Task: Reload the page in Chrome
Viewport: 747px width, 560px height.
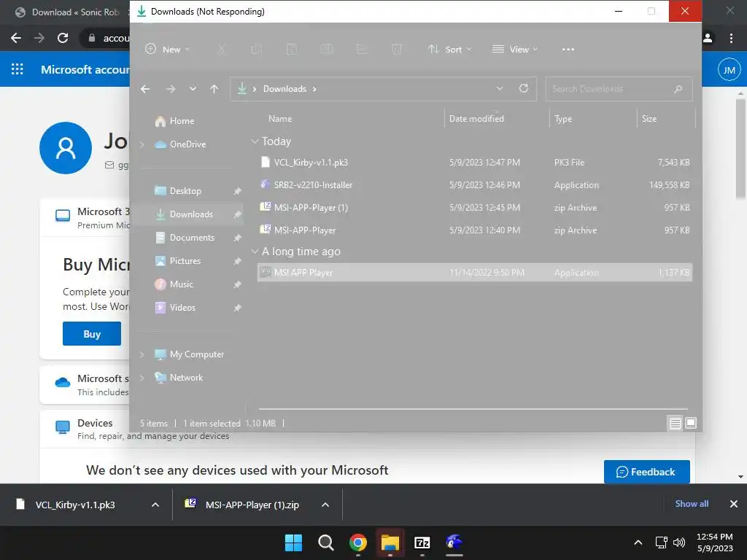Action: click(x=63, y=38)
